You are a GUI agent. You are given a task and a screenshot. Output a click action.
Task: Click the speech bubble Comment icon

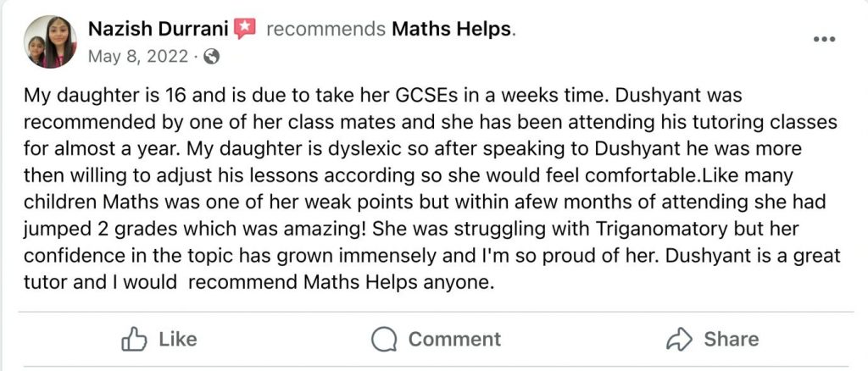(384, 340)
